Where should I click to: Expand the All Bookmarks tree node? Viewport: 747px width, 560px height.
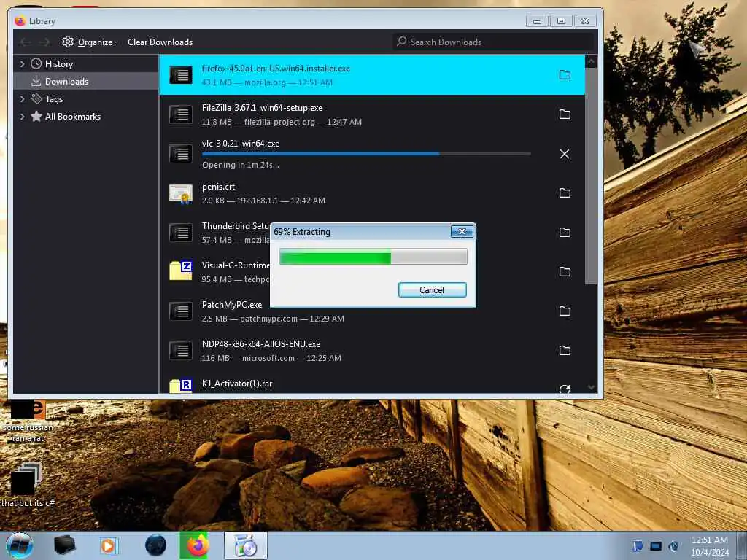pos(22,117)
